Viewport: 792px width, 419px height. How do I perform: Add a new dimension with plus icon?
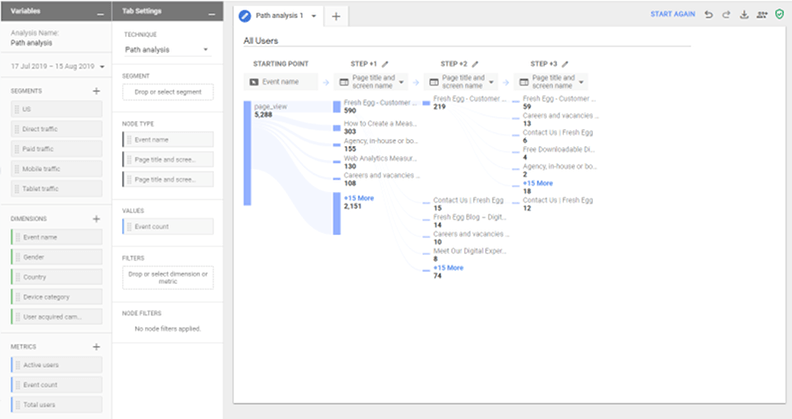[x=96, y=219]
